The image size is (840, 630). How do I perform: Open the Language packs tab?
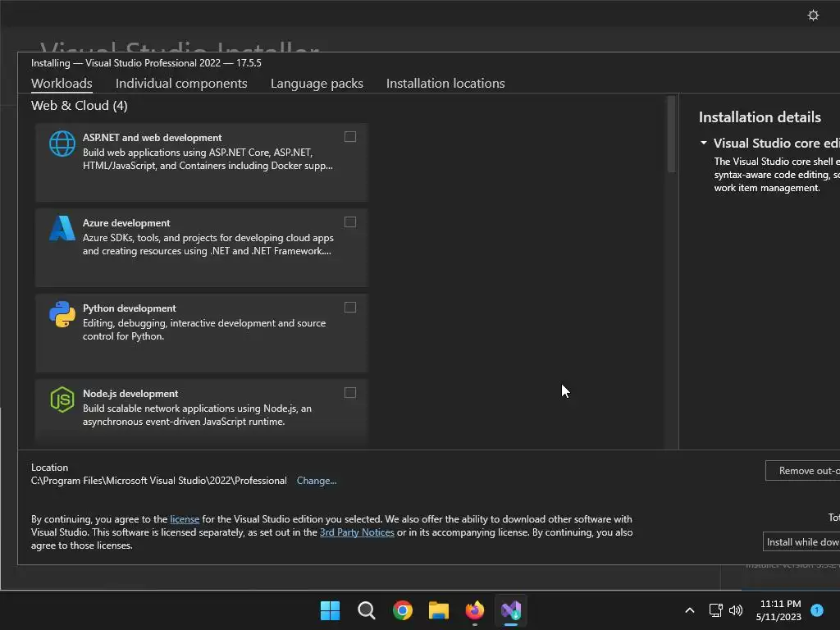coord(317,84)
